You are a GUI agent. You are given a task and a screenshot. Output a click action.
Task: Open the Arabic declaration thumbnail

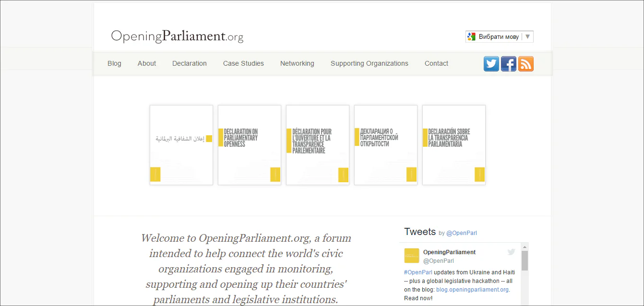pyautogui.click(x=181, y=145)
